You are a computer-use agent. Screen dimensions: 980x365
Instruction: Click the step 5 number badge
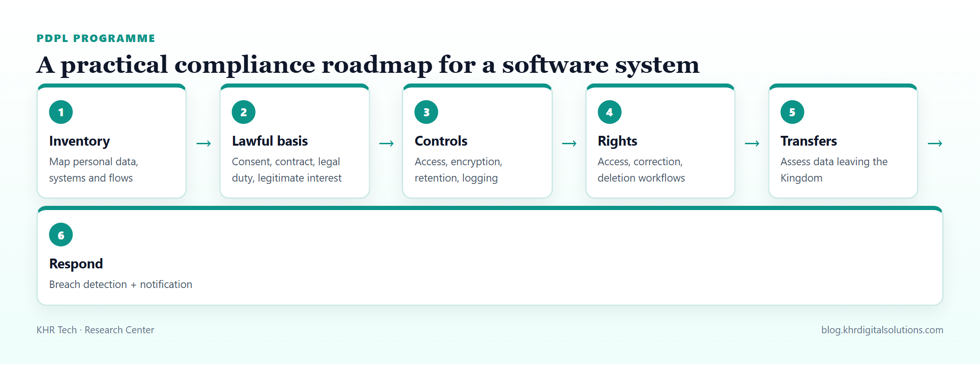(x=792, y=112)
